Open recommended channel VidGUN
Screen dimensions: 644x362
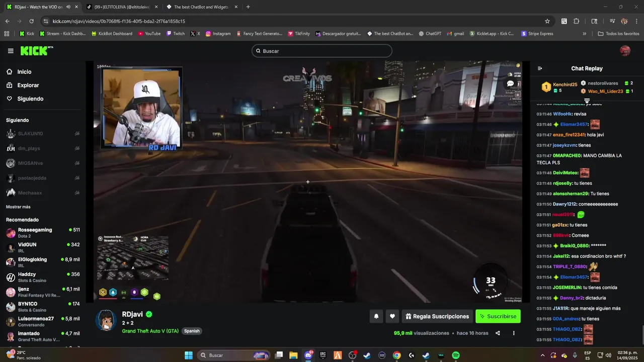[x=43, y=247]
